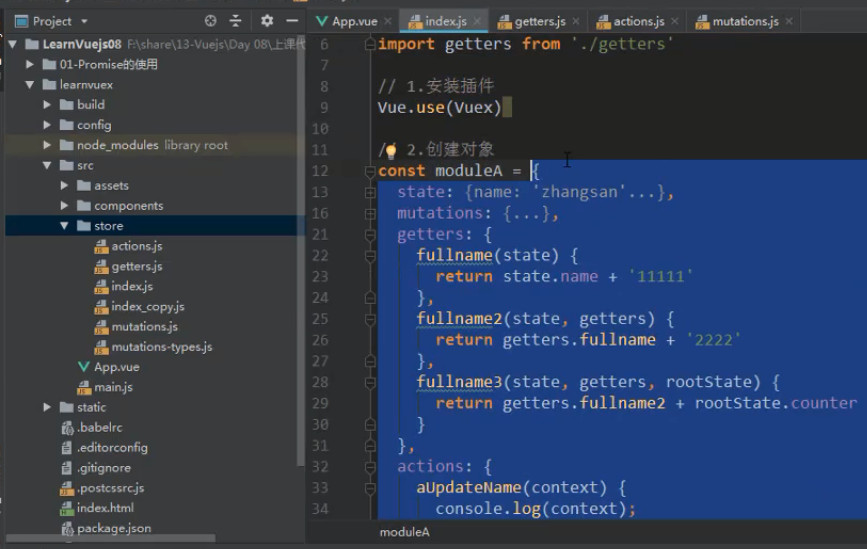Viewport: 867px width, 549px height.
Task: Collapse the src folder
Action: click(x=47, y=165)
